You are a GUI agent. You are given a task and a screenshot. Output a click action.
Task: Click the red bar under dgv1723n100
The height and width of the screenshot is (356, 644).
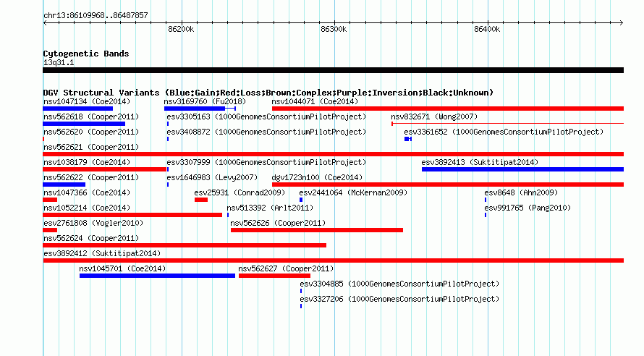point(448,185)
